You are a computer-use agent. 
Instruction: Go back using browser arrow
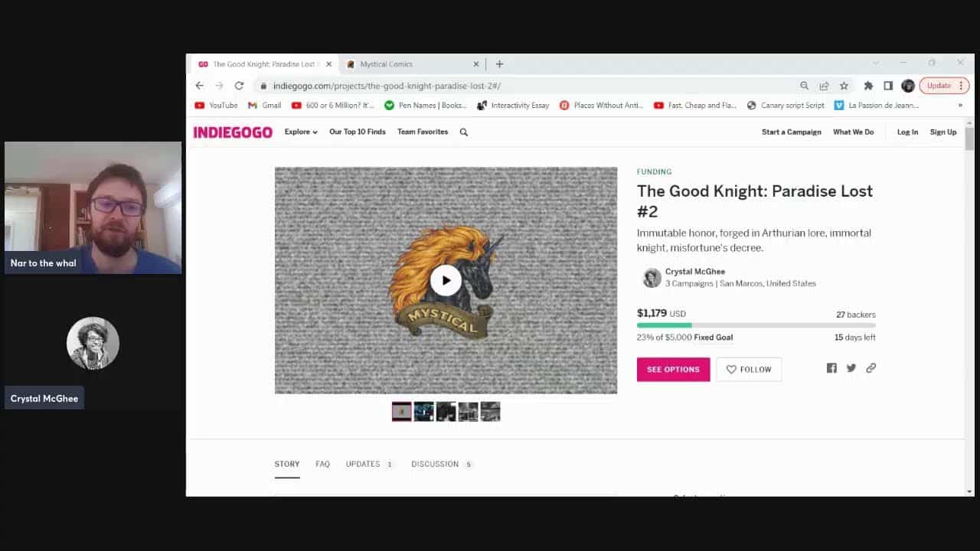[x=200, y=86]
